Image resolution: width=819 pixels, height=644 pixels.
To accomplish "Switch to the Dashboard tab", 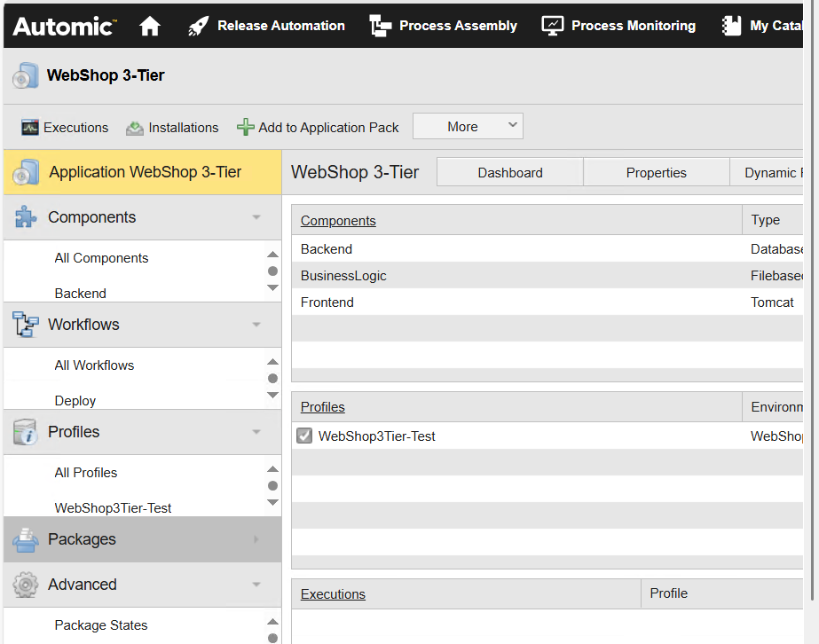I will (x=510, y=172).
